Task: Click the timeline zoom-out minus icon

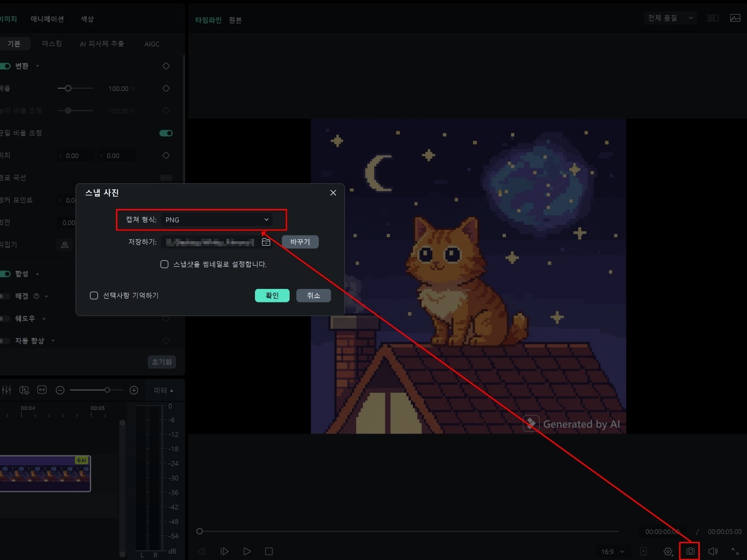Action: click(x=60, y=390)
